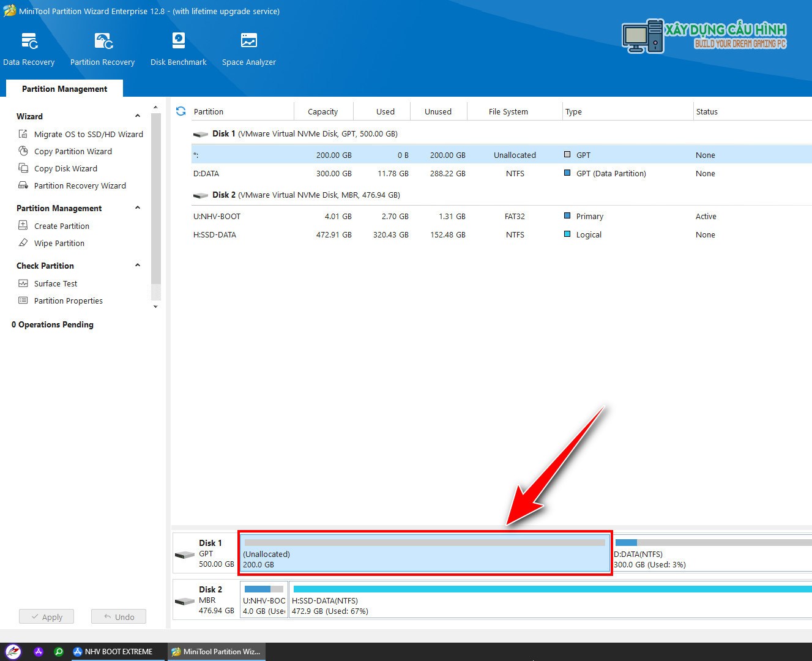Click the green search taskbar icon
This screenshot has width=812, height=661.
click(x=59, y=652)
